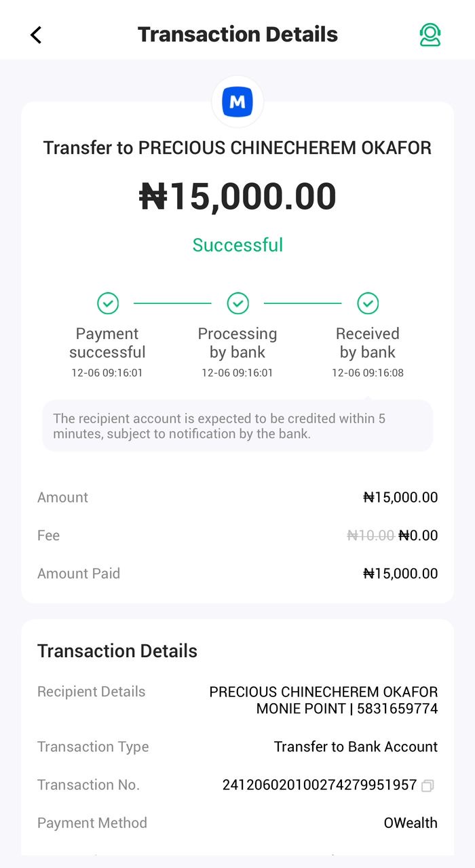The image size is (475, 868).
Task: Tap the ₦15,000.00 large amount
Action: (x=237, y=197)
